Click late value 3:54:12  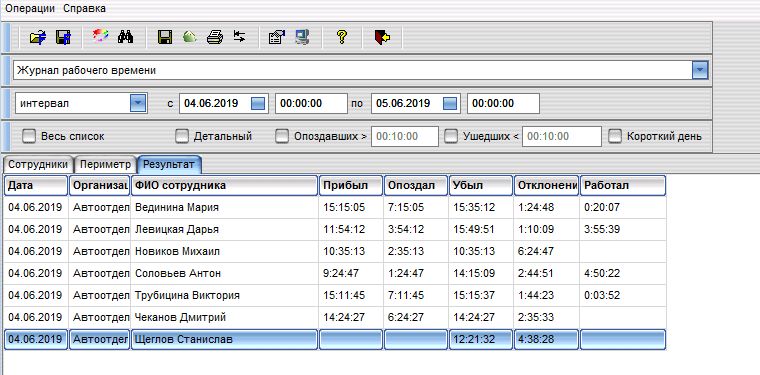(x=406, y=229)
